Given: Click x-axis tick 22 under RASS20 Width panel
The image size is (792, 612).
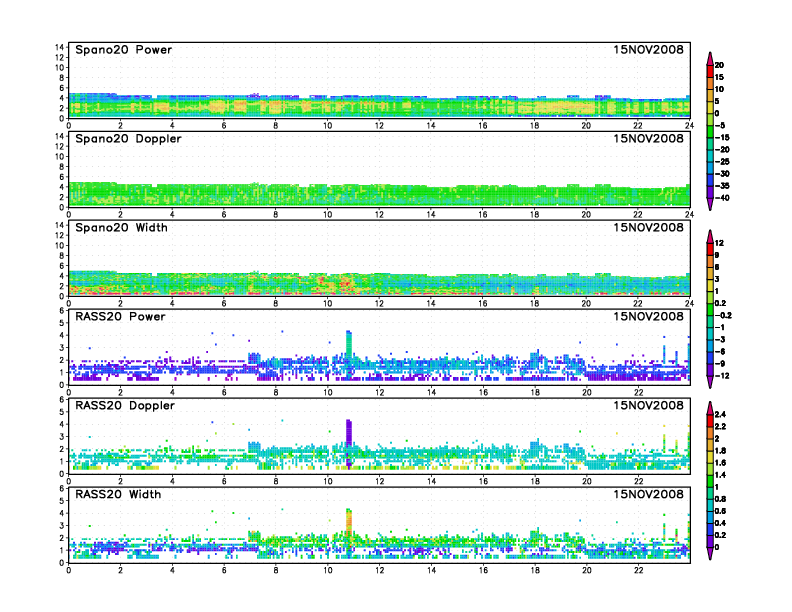Looking at the screenshot, I should tap(638, 570).
